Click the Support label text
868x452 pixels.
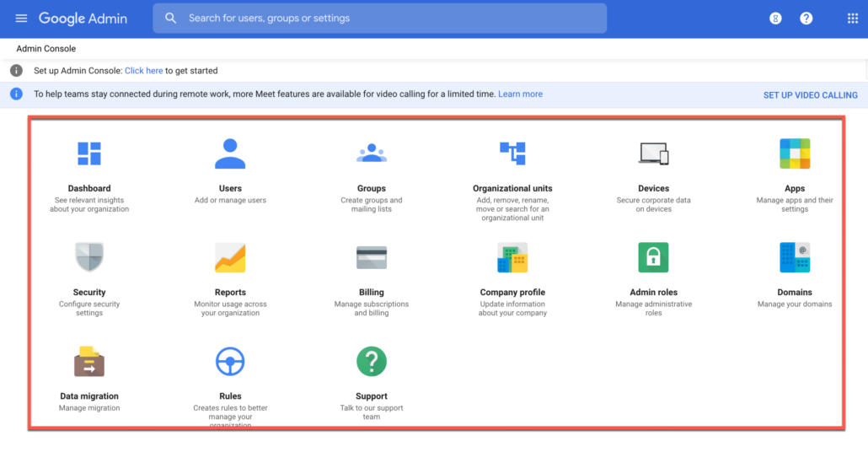point(372,396)
